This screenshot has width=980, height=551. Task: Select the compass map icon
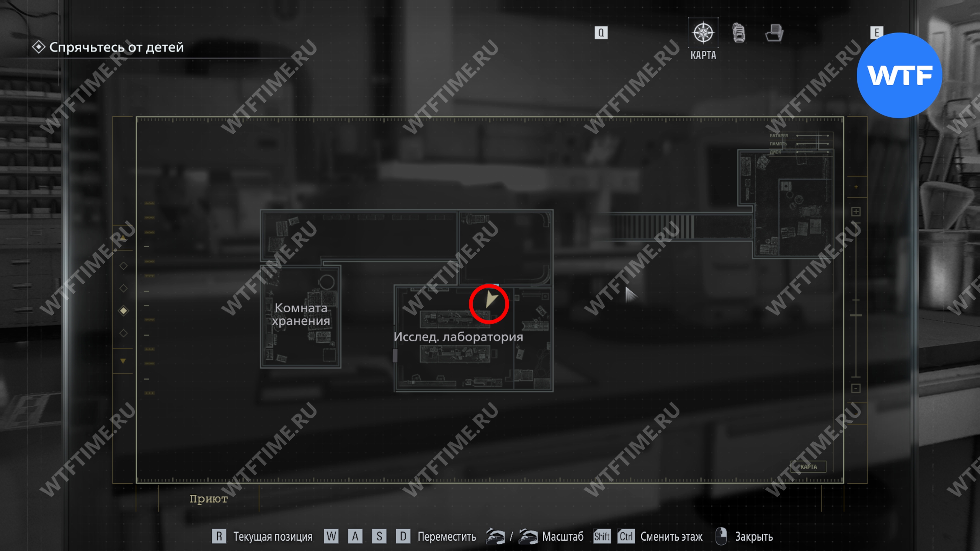point(703,33)
